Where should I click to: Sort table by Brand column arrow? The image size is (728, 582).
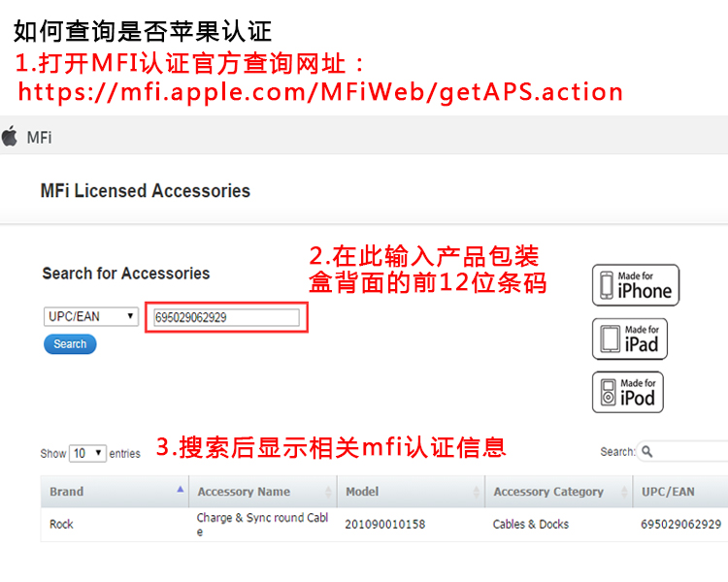(x=181, y=490)
